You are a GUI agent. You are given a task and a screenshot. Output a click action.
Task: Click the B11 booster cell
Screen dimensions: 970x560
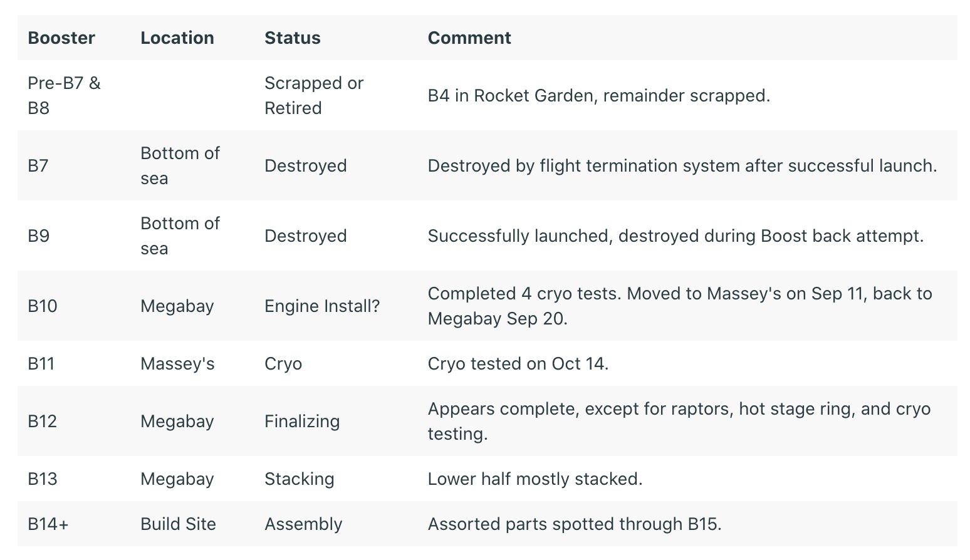41,364
